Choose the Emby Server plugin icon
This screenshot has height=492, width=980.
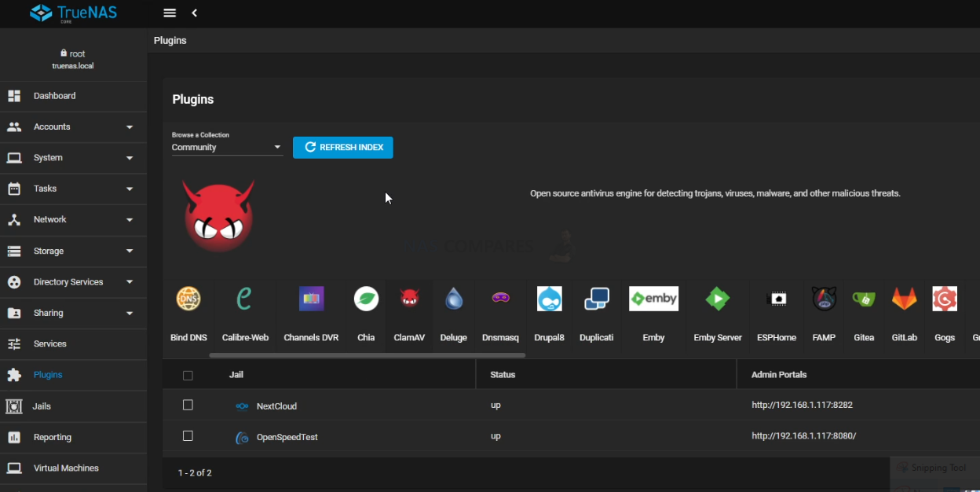tap(718, 299)
